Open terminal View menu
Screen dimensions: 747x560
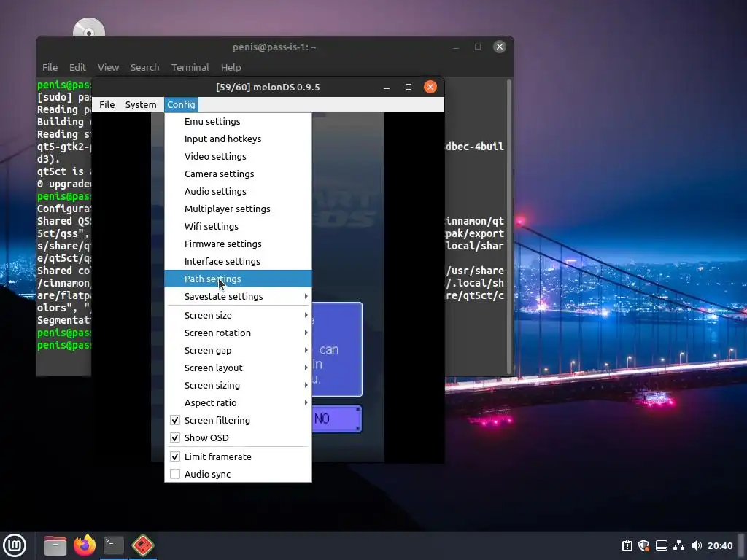pyautogui.click(x=108, y=67)
